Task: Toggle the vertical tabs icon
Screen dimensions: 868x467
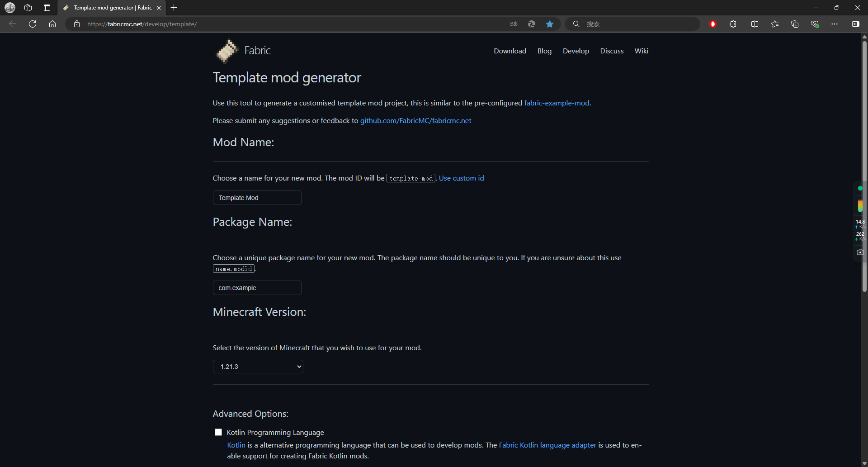Action: pos(47,8)
